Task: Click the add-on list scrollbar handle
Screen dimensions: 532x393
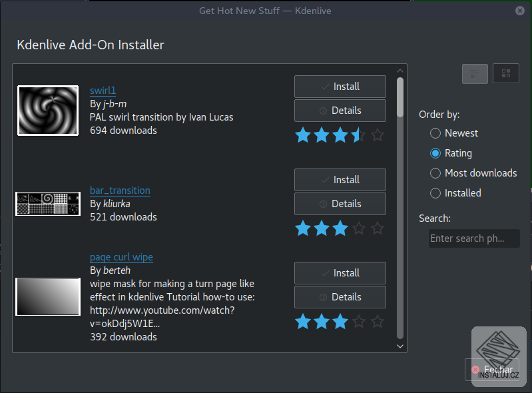Action: point(400,97)
